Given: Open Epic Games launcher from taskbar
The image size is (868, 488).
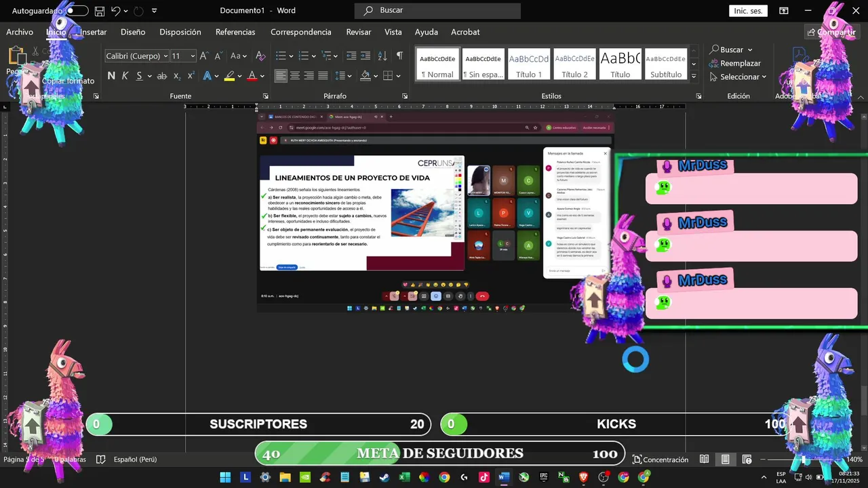Looking at the screenshot, I should pyautogui.click(x=544, y=477).
